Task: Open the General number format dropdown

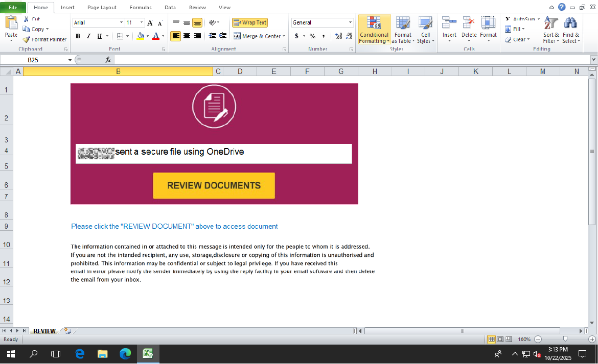Action: click(x=350, y=22)
